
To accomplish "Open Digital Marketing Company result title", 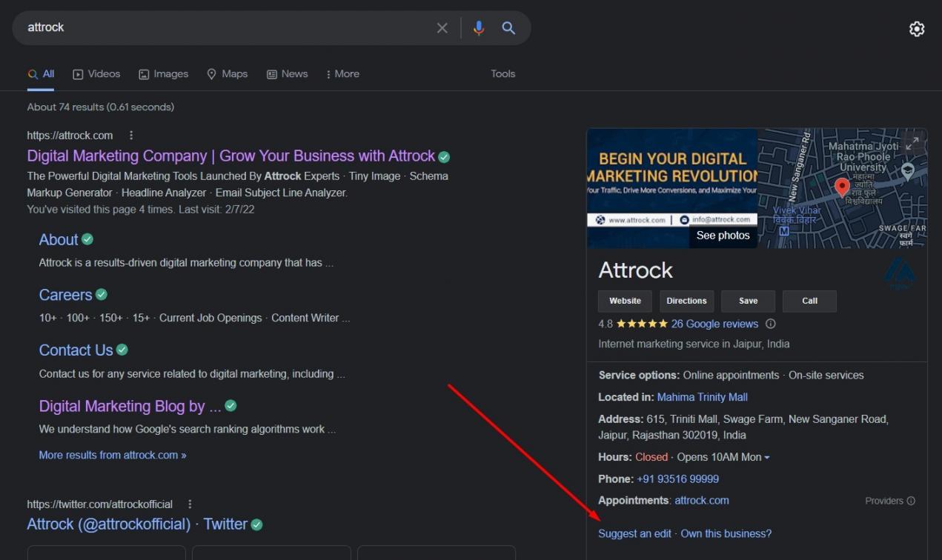I will coord(230,156).
